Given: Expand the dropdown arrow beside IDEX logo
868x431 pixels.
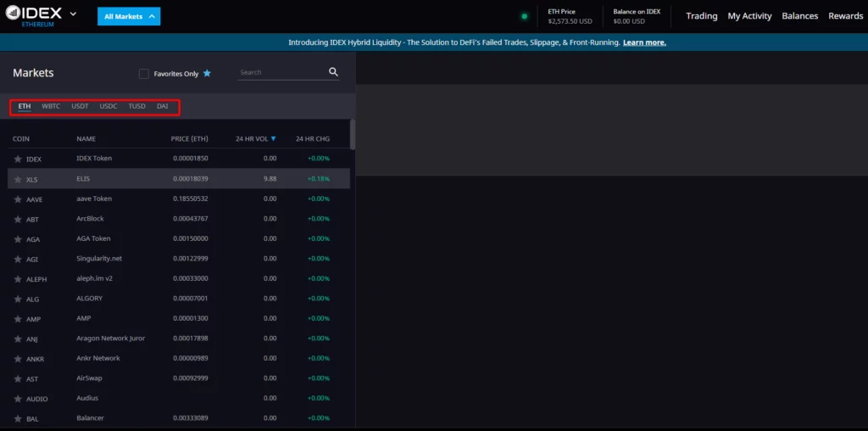Looking at the screenshot, I should (73, 14).
